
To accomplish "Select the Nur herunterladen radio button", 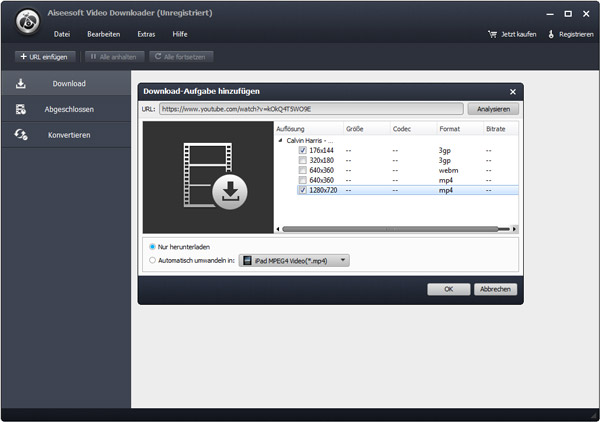I will click(x=152, y=247).
